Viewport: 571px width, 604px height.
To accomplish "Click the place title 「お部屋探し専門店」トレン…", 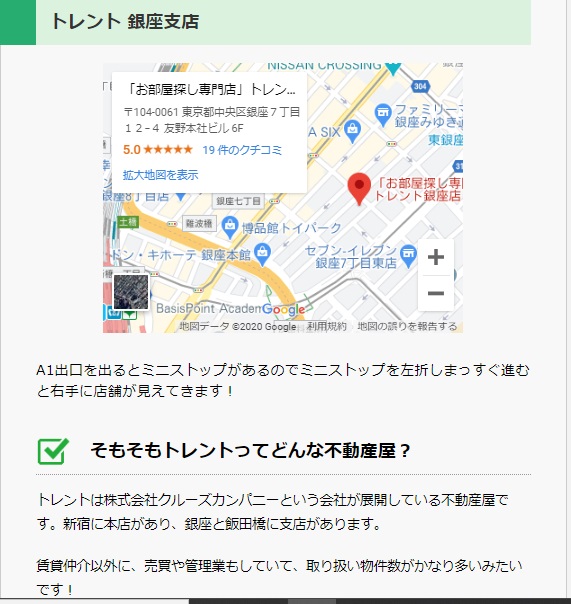I will 212,89.
